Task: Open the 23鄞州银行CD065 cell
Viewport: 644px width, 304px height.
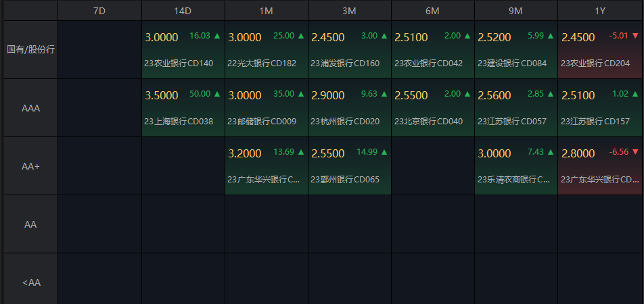Action: [x=350, y=166]
